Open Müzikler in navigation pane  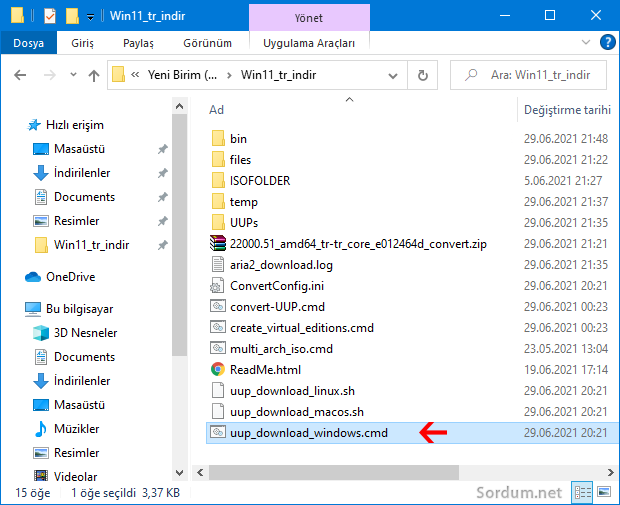click(76, 429)
